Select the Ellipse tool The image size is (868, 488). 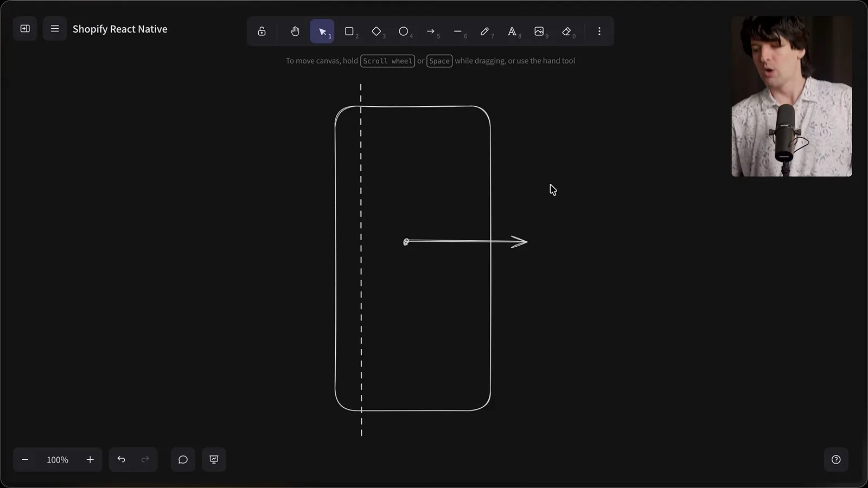click(x=404, y=31)
